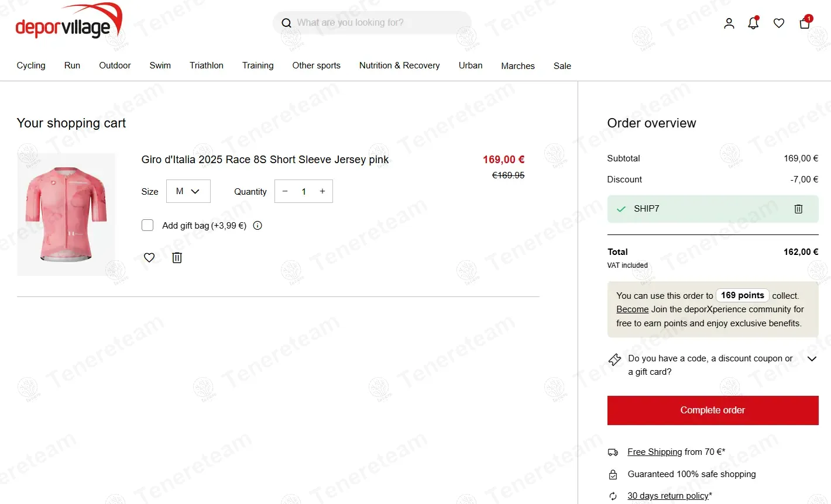Screen dimensions: 831x504
Task: Click the search magnifier icon
Action: (286, 23)
